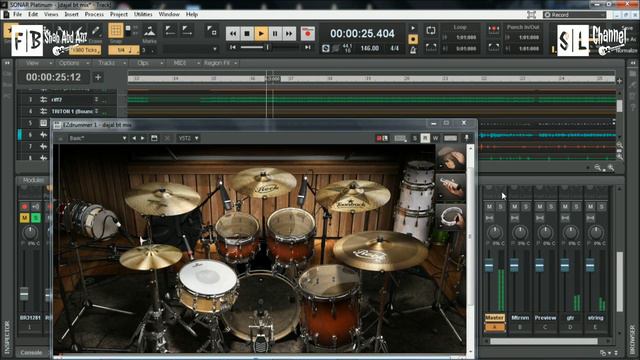Click the previous preset arrow in EZdrummer
Screen dimensions: 640x360
point(134,138)
